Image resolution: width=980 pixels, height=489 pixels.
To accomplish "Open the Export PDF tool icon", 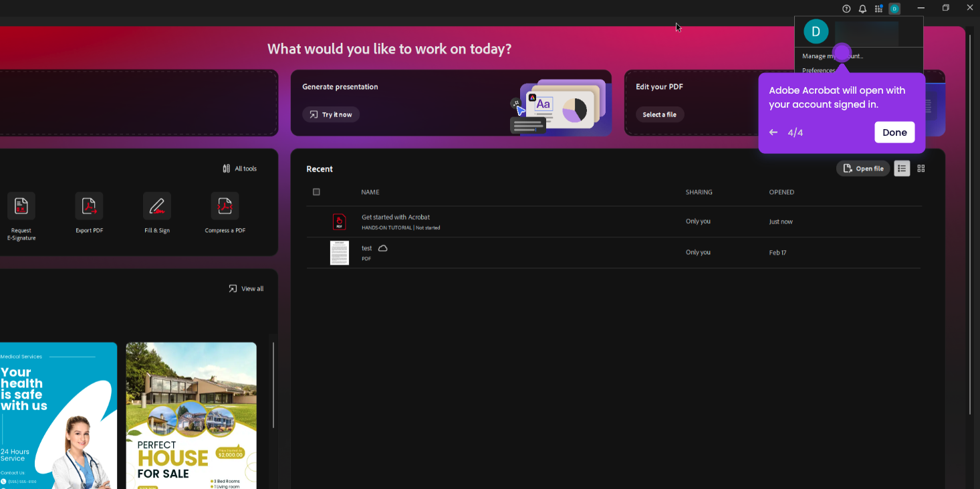I will pyautogui.click(x=89, y=206).
